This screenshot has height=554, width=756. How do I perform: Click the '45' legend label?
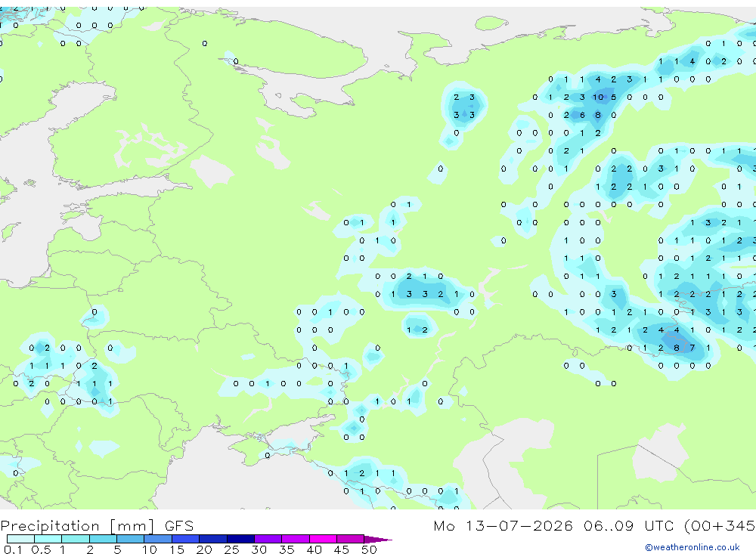[342, 549]
